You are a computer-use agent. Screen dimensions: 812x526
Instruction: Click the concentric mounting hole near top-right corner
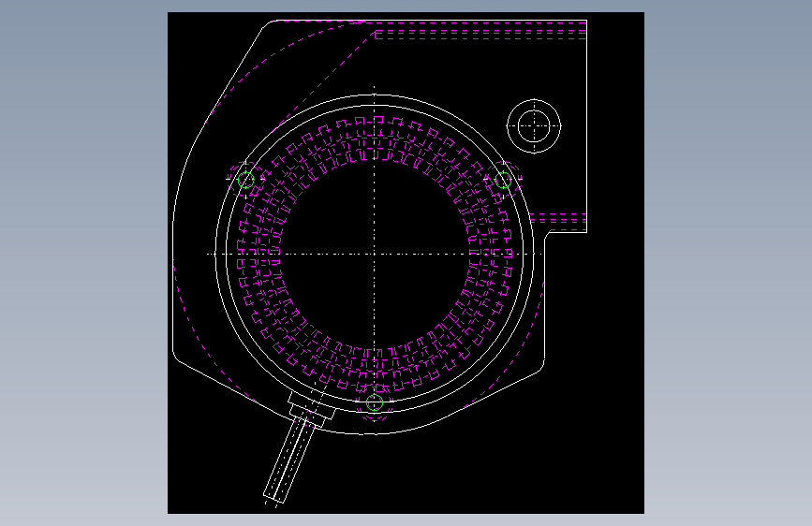534,125
